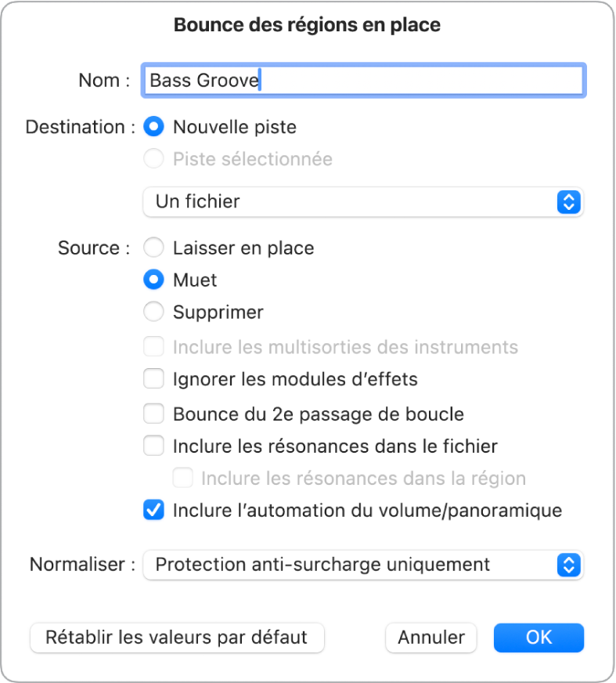Check Inclure les résonances dans la région

coord(182,478)
